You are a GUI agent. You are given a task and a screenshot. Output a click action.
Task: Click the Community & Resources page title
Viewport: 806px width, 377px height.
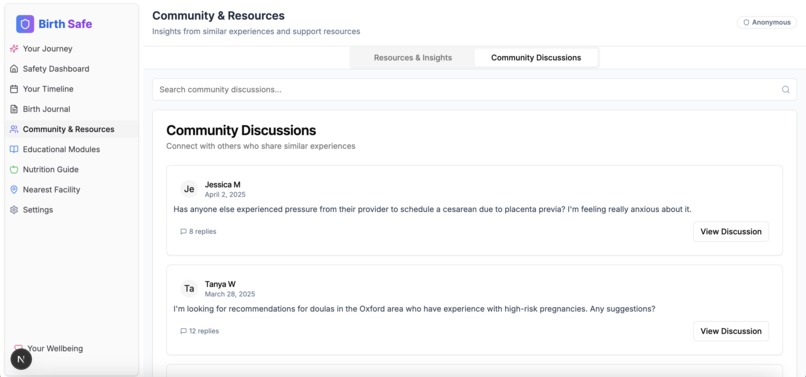[218, 16]
